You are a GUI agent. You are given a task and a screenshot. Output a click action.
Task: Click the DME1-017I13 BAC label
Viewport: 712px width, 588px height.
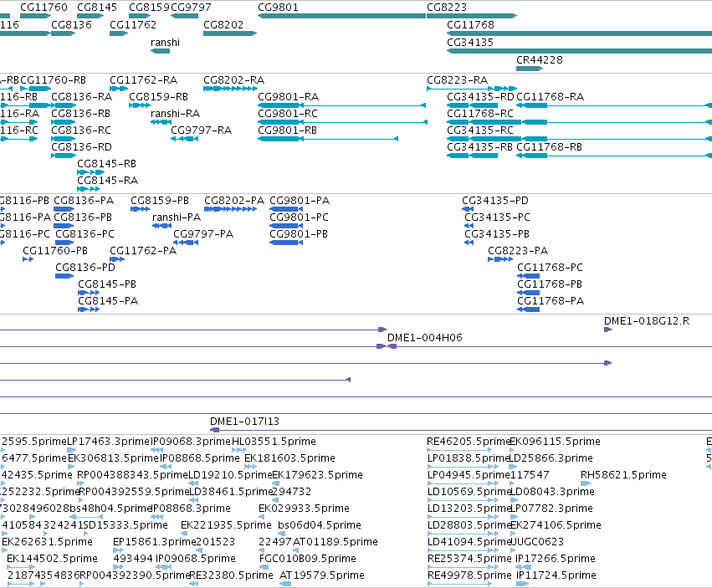pos(245,422)
